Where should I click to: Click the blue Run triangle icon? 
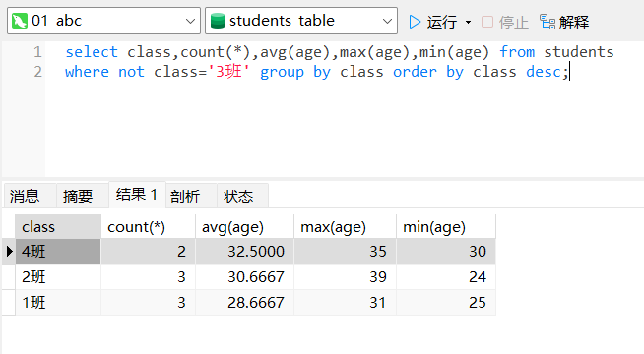click(x=415, y=22)
